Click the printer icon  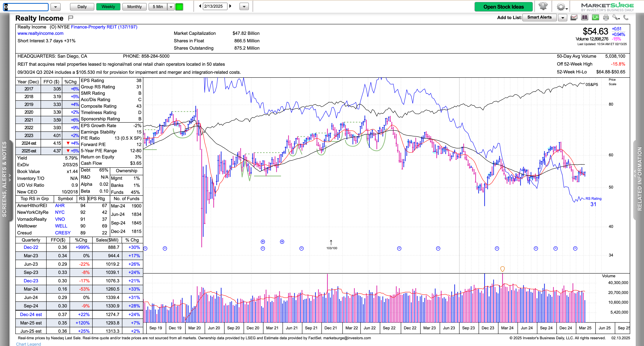coord(606,17)
